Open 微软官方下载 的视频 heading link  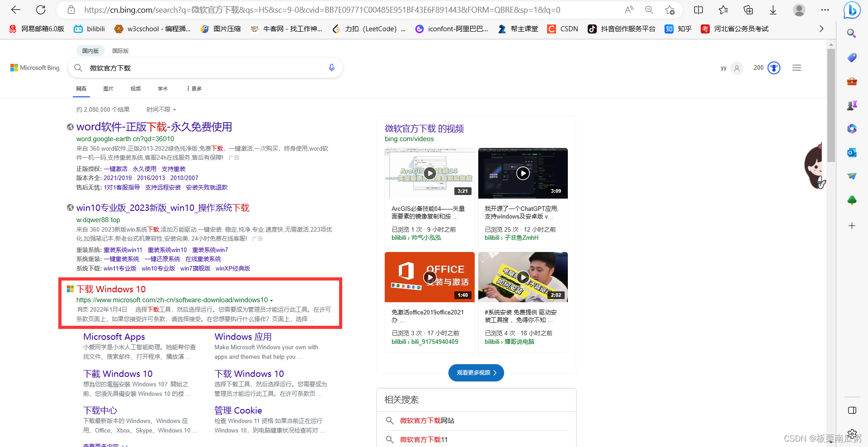pyautogui.click(x=425, y=128)
